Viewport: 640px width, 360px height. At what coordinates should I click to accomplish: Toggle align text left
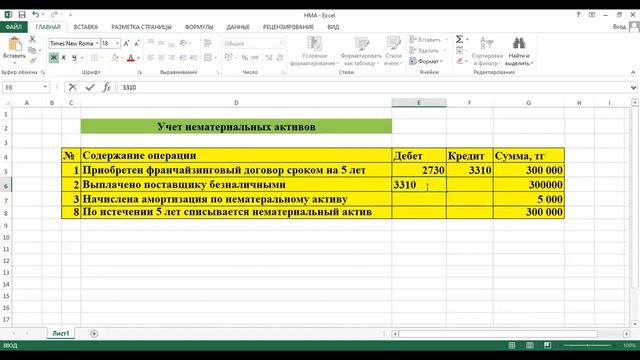click(151, 58)
